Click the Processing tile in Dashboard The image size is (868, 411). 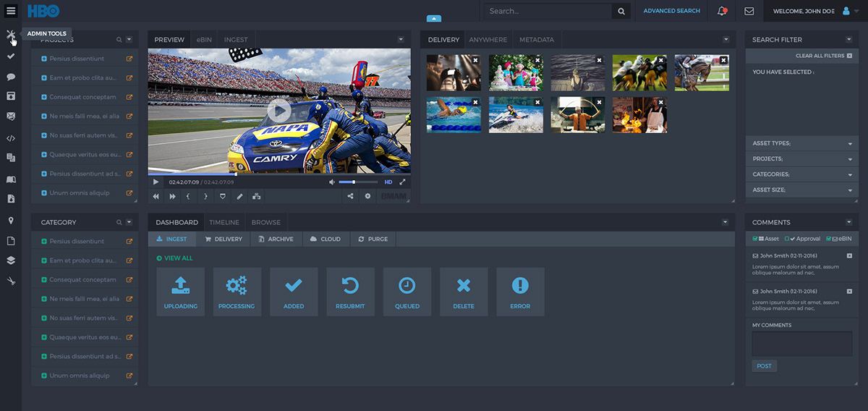click(237, 291)
